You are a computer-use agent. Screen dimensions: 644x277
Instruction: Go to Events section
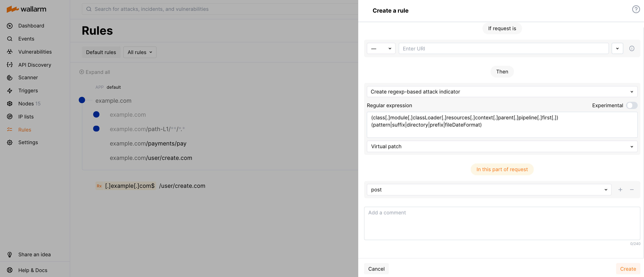(x=26, y=39)
